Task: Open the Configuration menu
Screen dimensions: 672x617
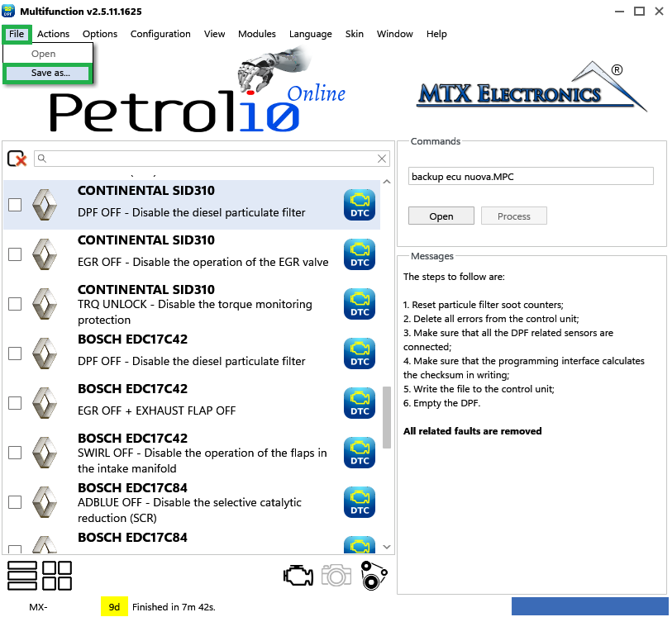Action: [160, 34]
